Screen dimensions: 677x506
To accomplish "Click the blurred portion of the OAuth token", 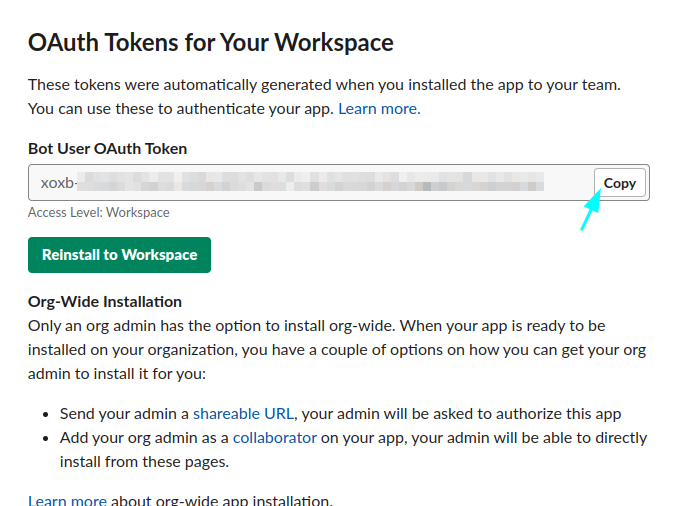I will [x=310, y=183].
